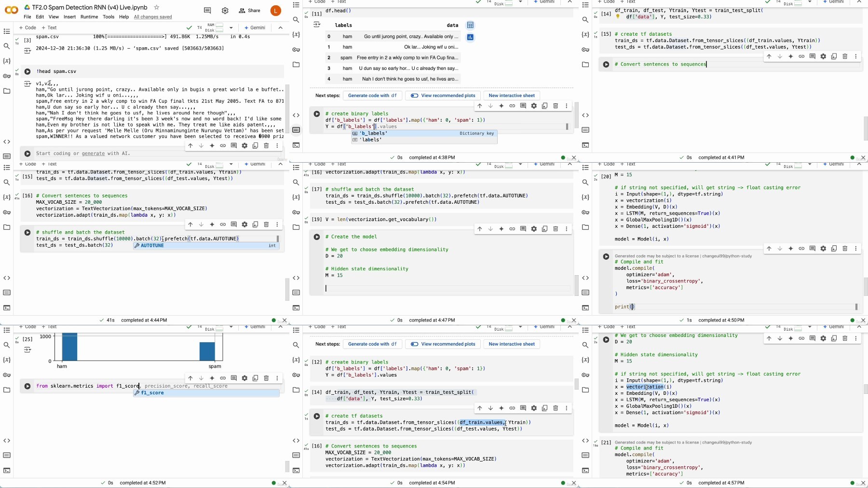Click the 'completed at 4:41 PM' status text
Viewport: 868px width, 488px height.
(721, 158)
